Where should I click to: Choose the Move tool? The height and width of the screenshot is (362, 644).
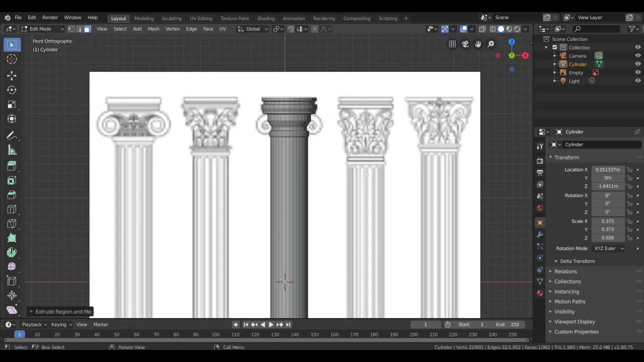pyautogui.click(x=12, y=75)
